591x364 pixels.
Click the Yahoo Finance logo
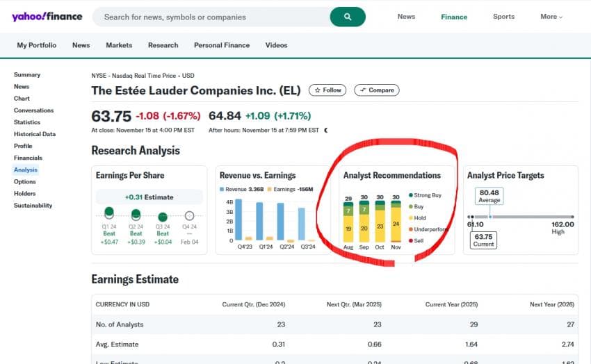47,17
